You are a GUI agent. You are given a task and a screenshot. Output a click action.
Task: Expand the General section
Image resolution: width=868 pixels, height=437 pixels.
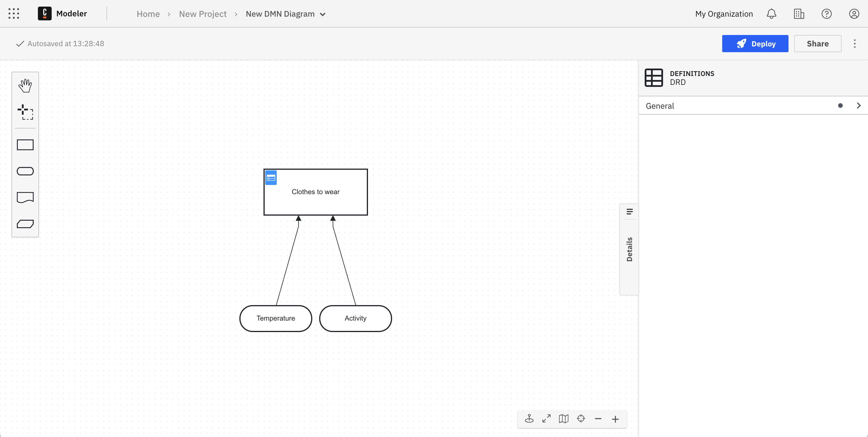859,105
